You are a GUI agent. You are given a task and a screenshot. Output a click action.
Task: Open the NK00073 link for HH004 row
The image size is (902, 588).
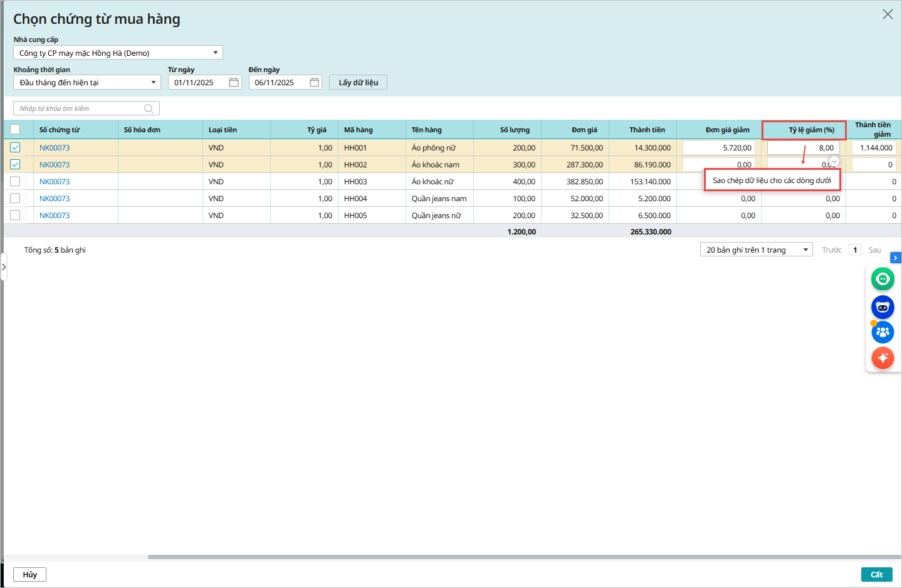tap(55, 199)
